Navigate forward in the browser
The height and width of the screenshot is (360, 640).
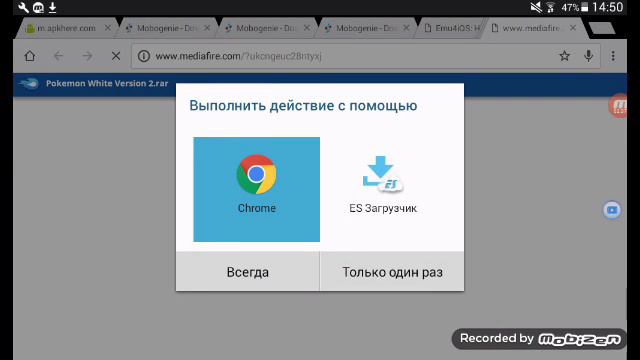point(87,56)
